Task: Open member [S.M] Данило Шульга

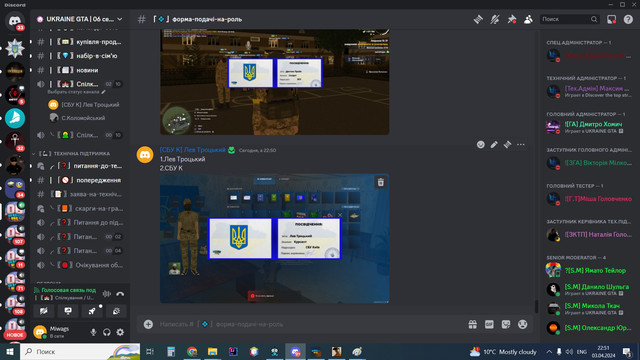Action: [x=589, y=289]
